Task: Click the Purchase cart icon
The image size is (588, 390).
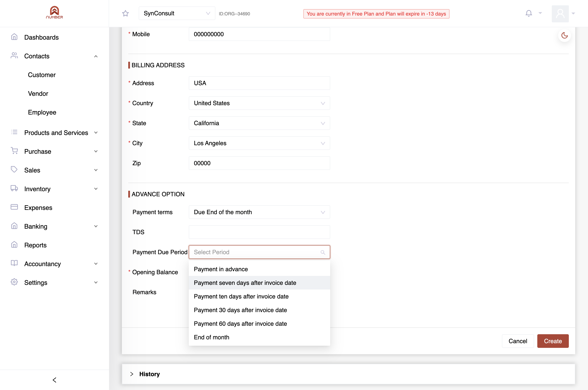Action: coord(14,151)
